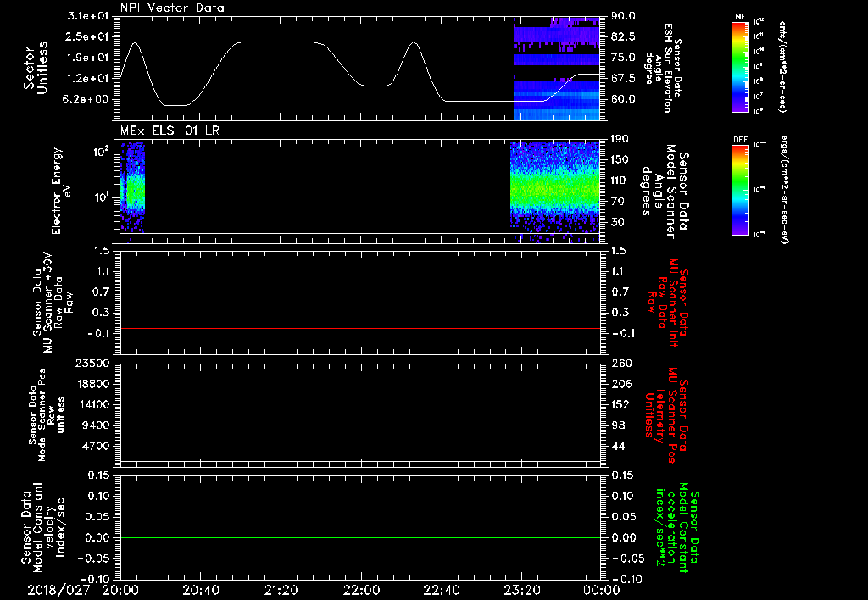868x600 pixels.
Task: Click the '206' telemetry tick label
Action: [x=621, y=384]
